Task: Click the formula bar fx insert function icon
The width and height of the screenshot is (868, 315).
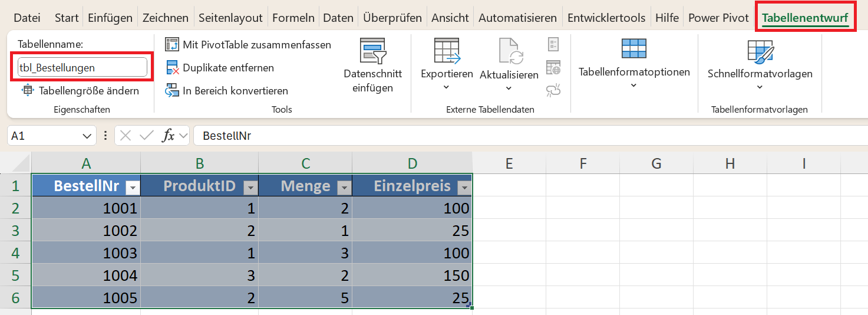Action: (169, 136)
